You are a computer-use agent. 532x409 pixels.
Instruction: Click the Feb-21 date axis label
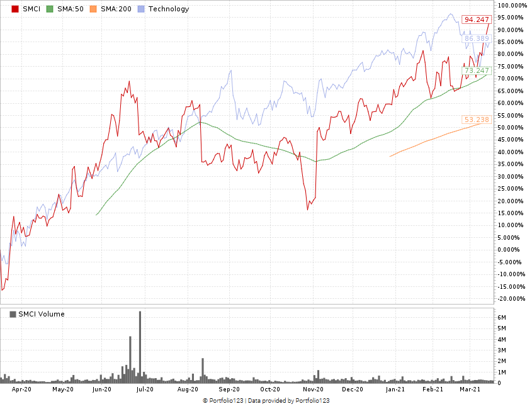433,389
